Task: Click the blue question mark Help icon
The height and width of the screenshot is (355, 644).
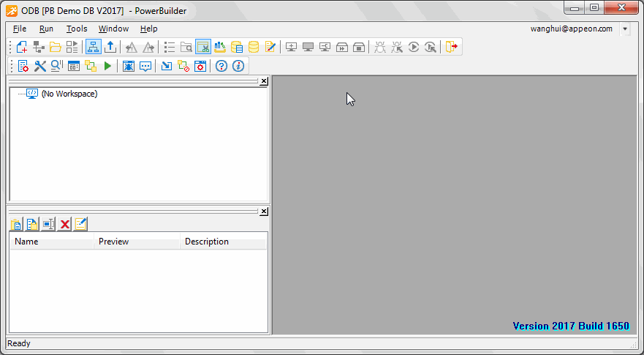Action: click(x=221, y=67)
